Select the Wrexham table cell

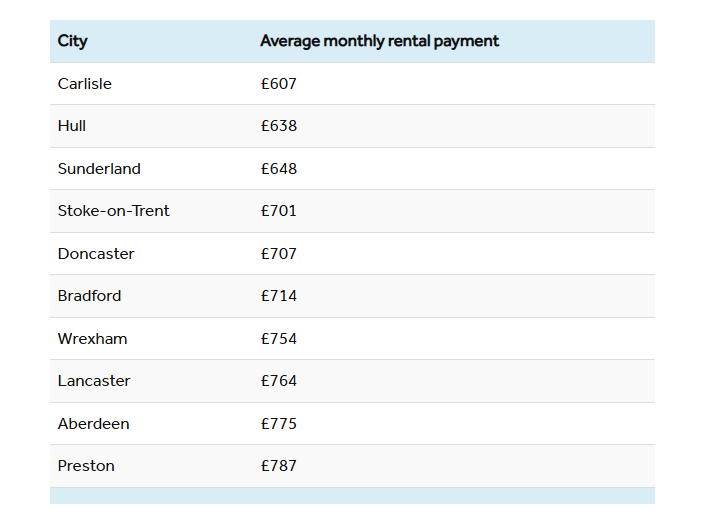pyautogui.click(x=92, y=339)
